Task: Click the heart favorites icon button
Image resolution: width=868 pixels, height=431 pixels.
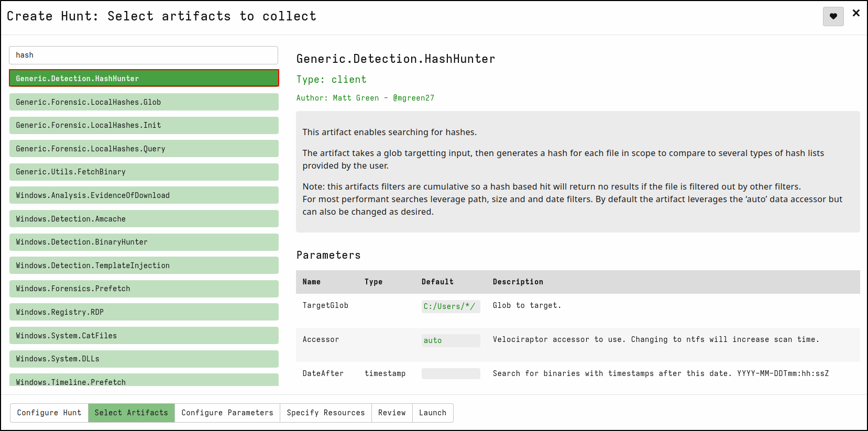Action: [833, 16]
